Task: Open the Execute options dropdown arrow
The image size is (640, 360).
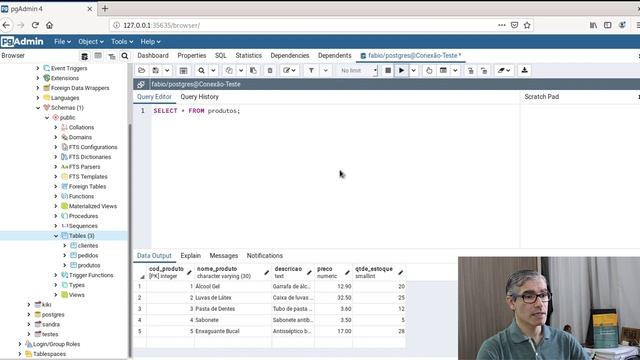Action: coord(413,70)
